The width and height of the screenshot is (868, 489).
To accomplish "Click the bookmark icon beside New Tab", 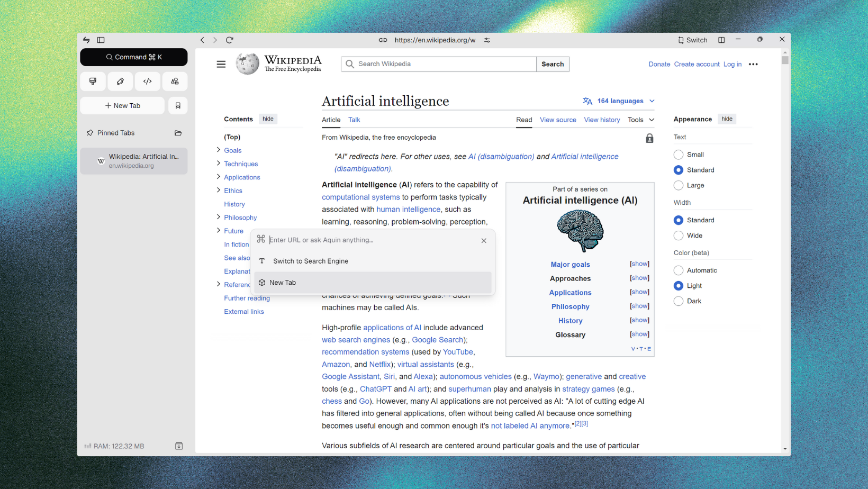I will click(178, 106).
